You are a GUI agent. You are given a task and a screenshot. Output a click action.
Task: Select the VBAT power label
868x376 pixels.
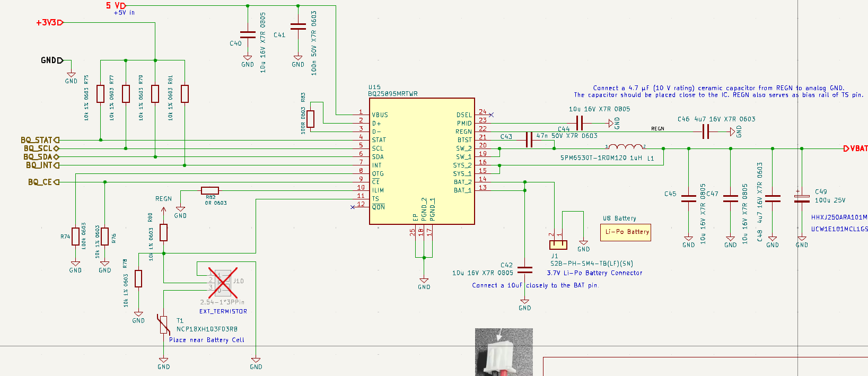coord(856,148)
